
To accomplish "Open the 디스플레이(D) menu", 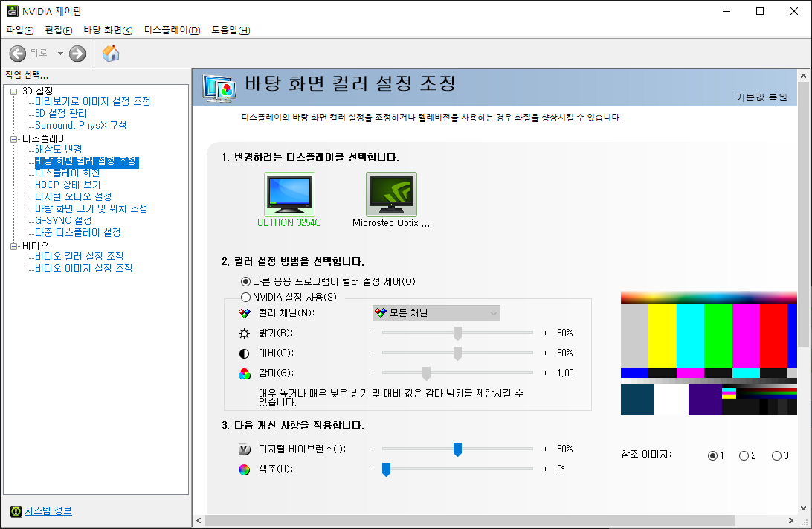I will (x=172, y=30).
